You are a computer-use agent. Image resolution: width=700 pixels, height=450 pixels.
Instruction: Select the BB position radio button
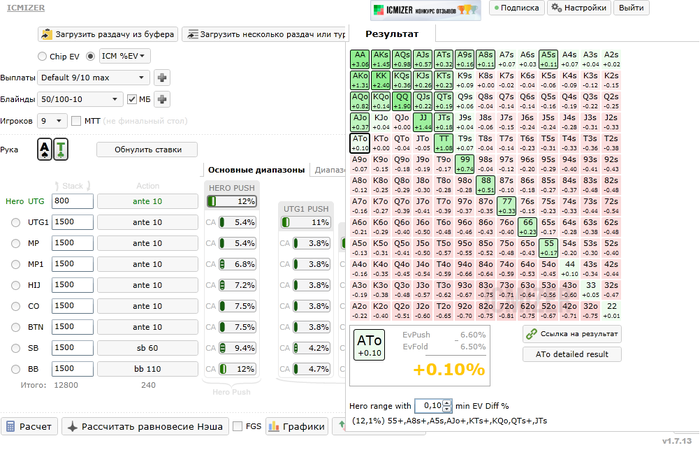point(16,369)
